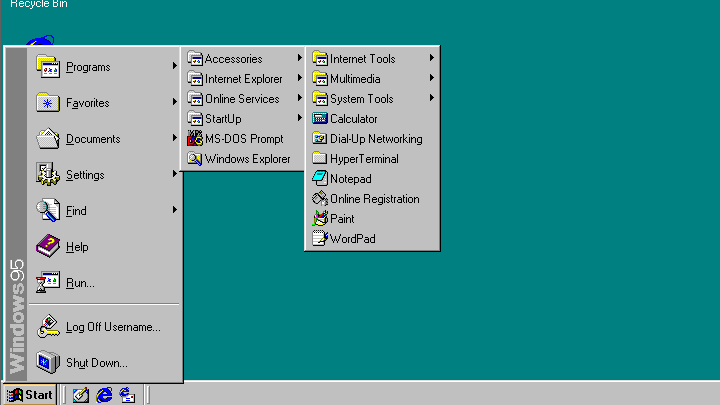Click the Programs folder icon

tap(48, 67)
